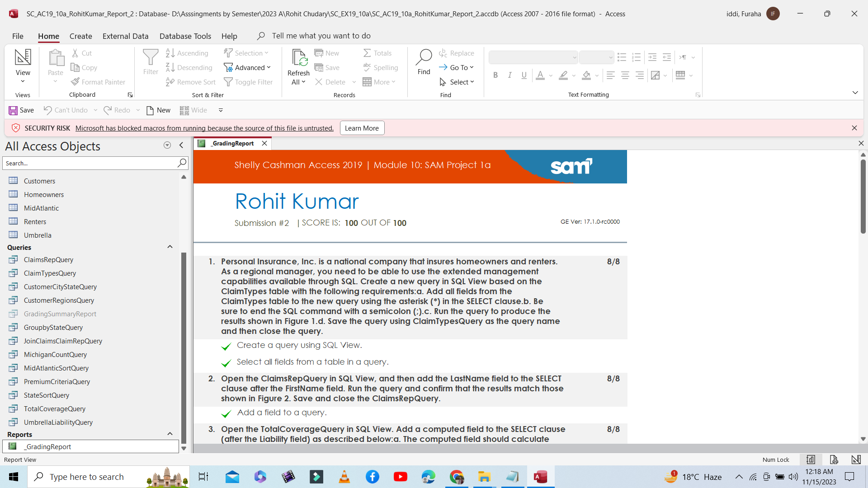Open Google Chrome from taskbar

pos(457,477)
